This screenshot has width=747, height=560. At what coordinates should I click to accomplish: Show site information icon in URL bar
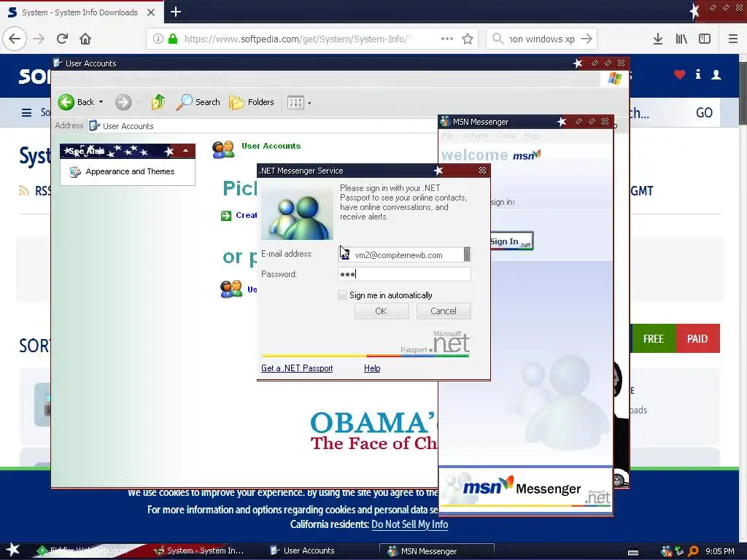[x=158, y=39]
